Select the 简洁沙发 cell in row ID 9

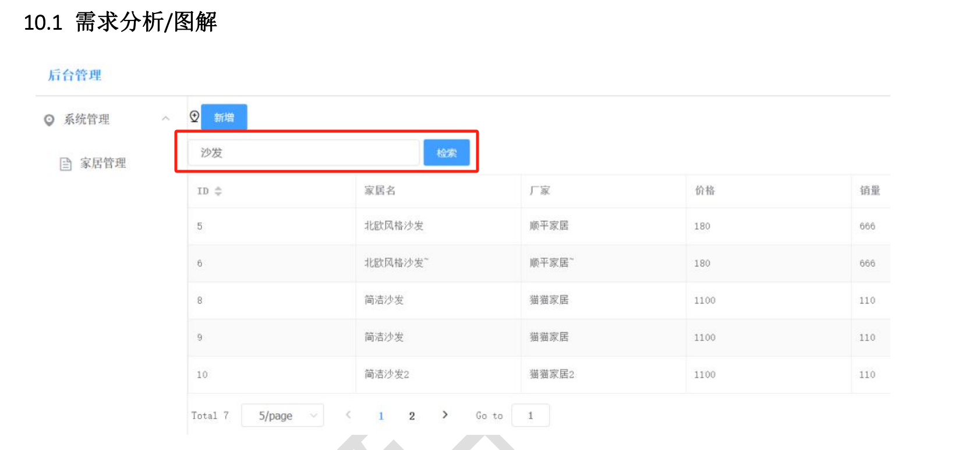coord(384,337)
